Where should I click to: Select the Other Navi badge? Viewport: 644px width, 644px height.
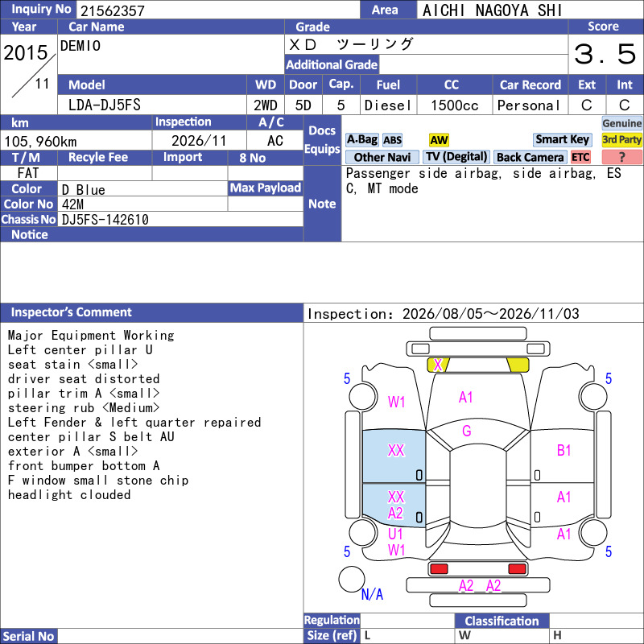pyautogui.click(x=382, y=157)
